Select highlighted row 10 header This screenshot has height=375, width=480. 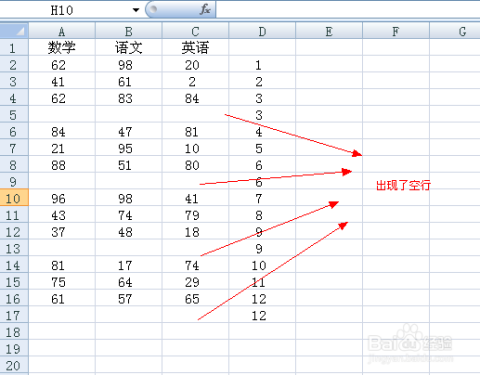click(x=14, y=198)
